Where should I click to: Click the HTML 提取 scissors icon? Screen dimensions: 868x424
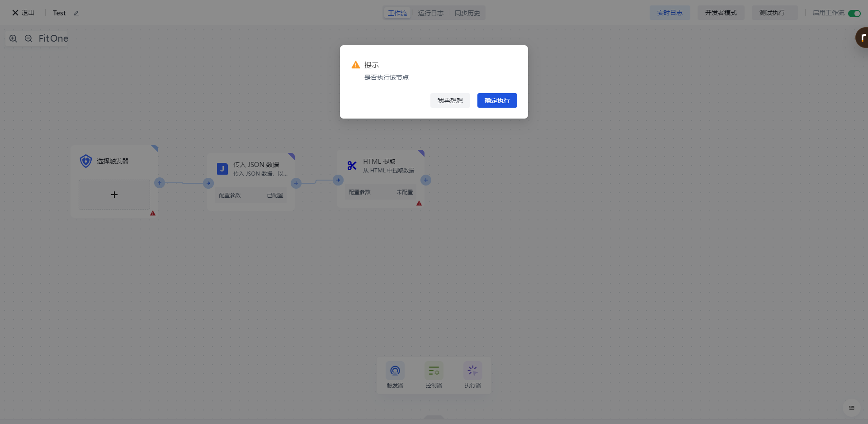tap(352, 166)
